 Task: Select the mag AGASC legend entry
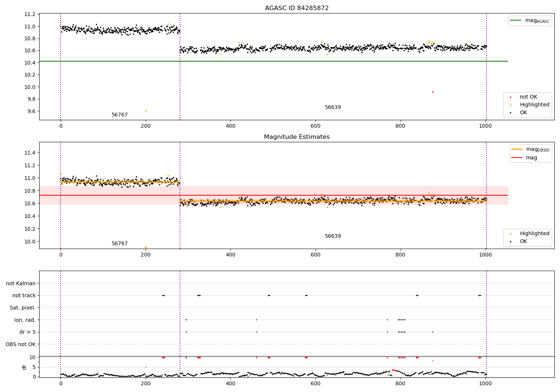pos(530,21)
